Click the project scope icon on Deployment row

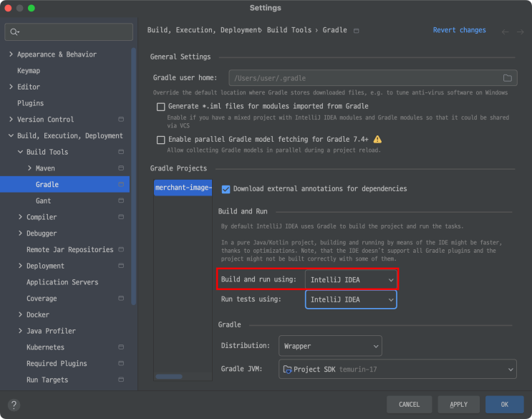121,265
